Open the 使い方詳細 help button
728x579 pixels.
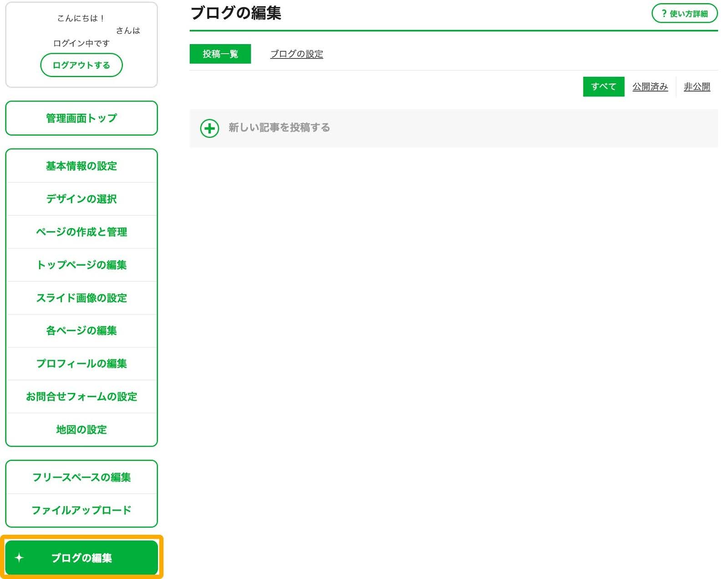pos(684,14)
